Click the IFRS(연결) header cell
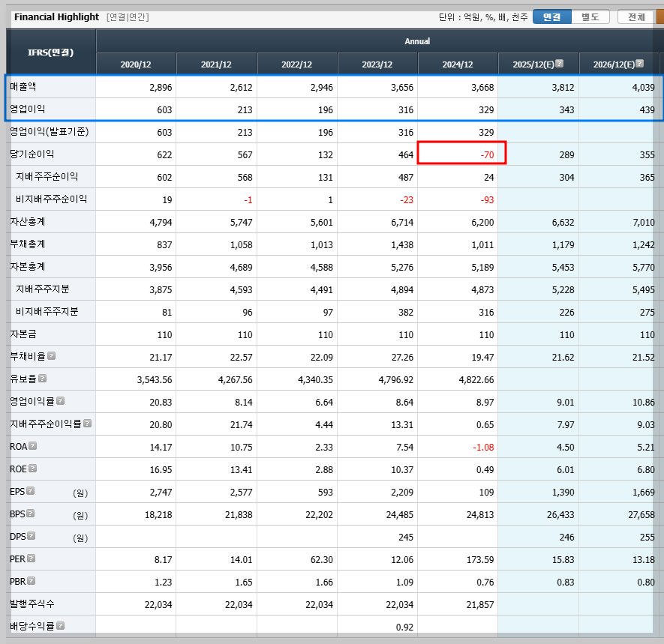This screenshot has height=644, width=664. pos(51,52)
